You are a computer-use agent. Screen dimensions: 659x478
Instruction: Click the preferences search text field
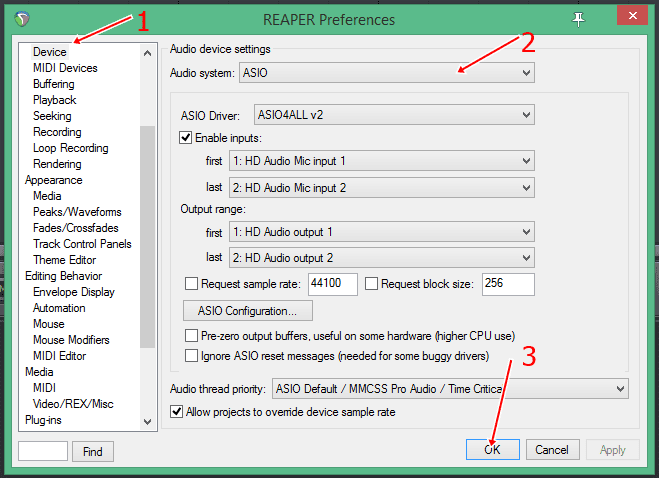(x=43, y=451)
